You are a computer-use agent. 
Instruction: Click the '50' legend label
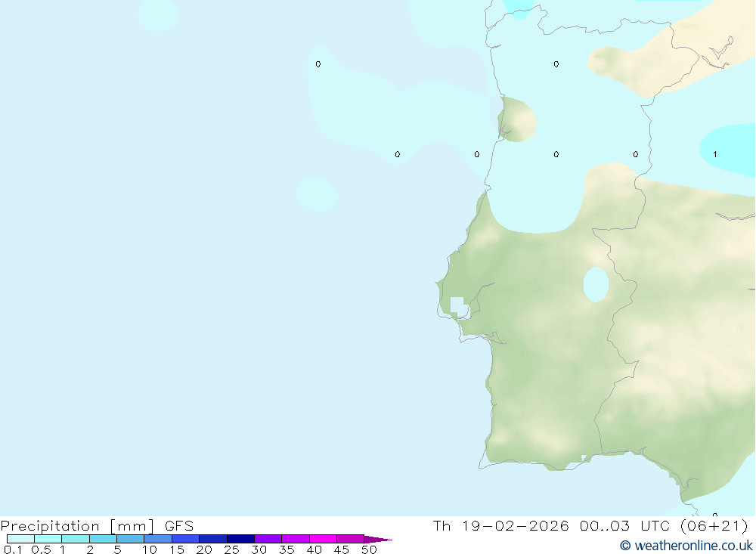click(x=369, y=549)
